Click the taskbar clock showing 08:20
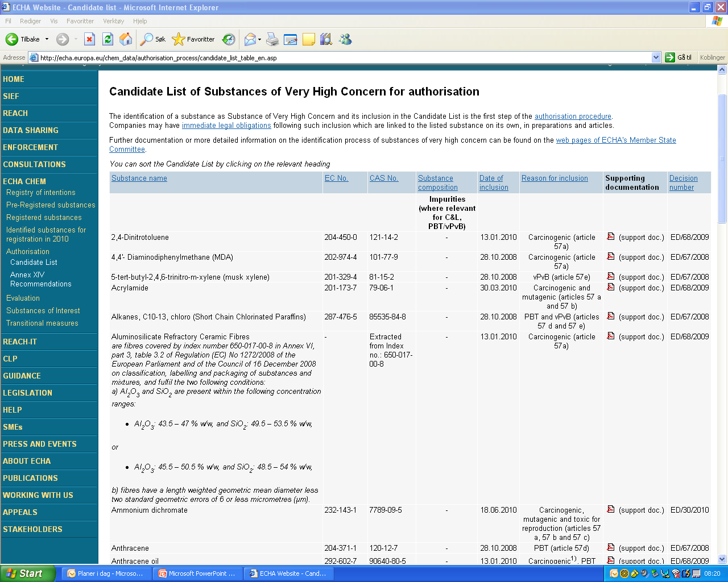This screenshot has width=728, height=582. pyautogui.click(x=712, y=573)
